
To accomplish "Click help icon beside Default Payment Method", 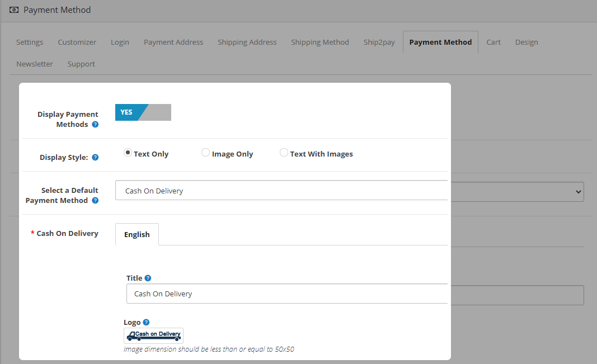I will coord(95,201).
